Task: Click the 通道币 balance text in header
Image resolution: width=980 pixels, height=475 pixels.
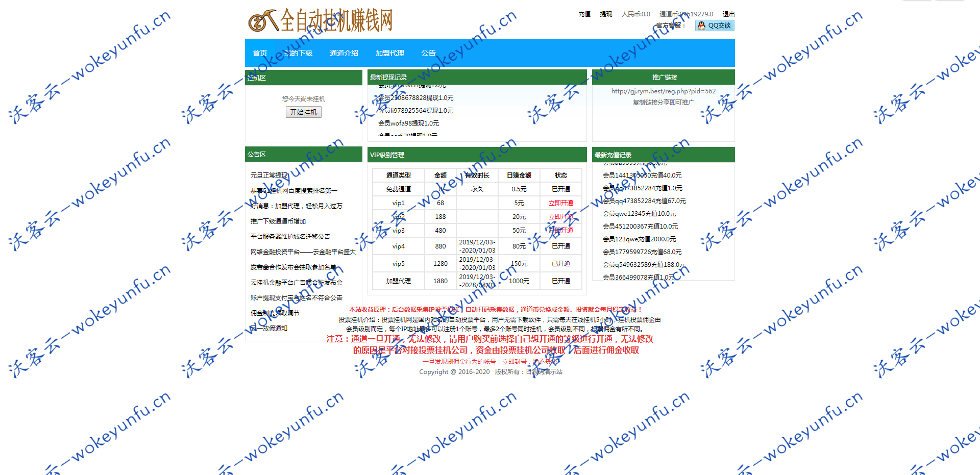Action: tap(687, 14)
